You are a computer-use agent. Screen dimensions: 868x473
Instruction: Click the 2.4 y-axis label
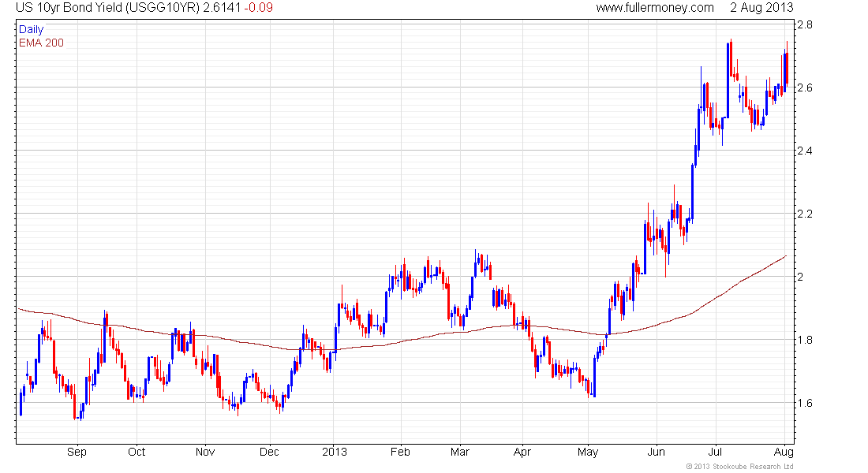pos(804,151)
